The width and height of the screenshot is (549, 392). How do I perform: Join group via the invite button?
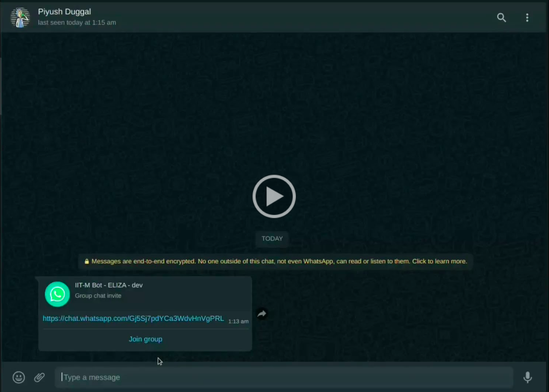(145, 339)
